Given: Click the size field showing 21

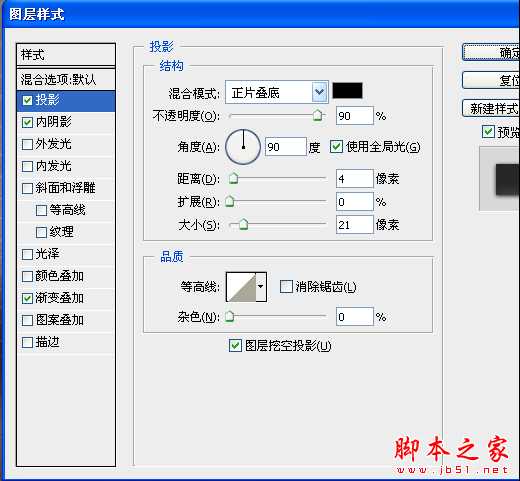Looking at the screenshot, I should point(355,225).
